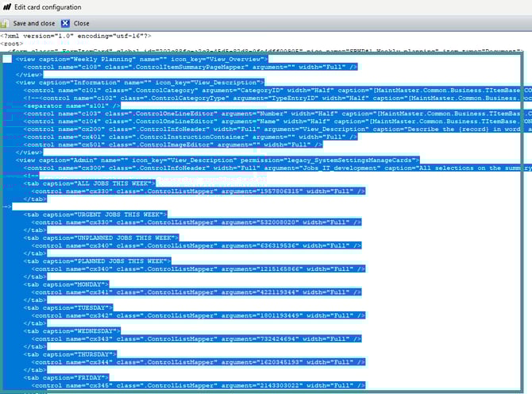Image resolution: width=532 pixels, height=394 pixels.
Task: Click the control name="c104" Name line
Action: coord(278,122)
